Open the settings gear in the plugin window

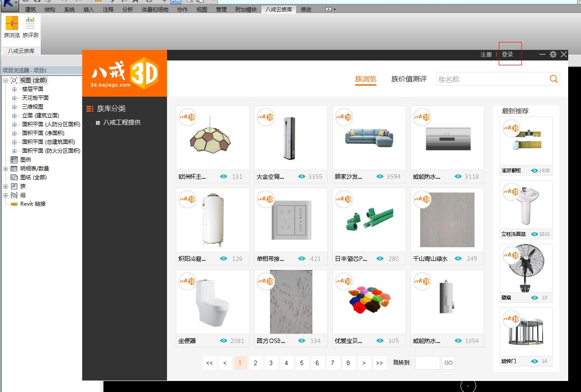pyautogui.click(x=553, y=54)
